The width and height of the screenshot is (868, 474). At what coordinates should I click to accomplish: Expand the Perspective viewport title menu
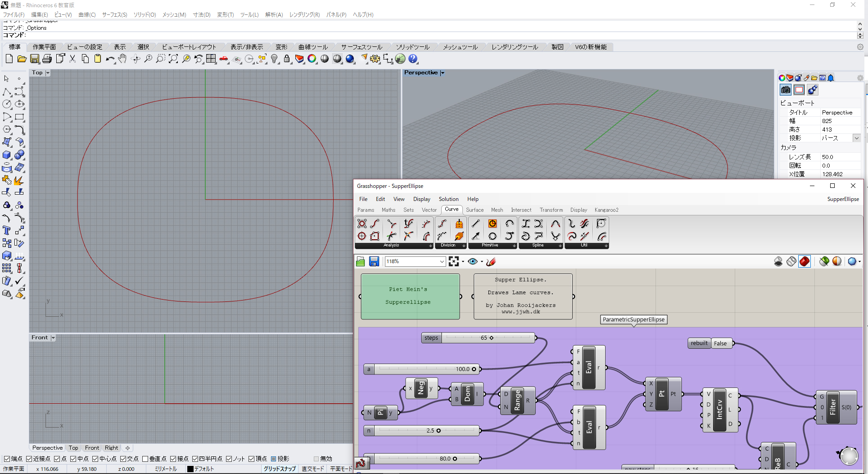coord(443,73)
